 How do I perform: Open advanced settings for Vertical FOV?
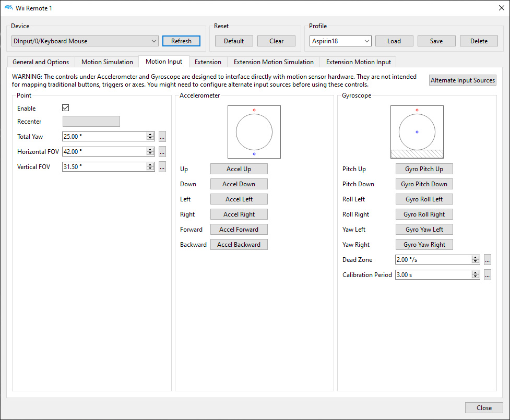click(x=162, y=167)
